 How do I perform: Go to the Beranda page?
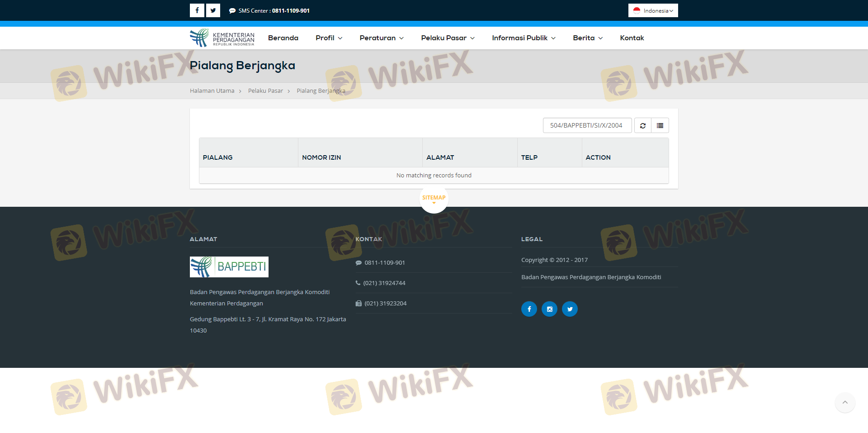283,38
